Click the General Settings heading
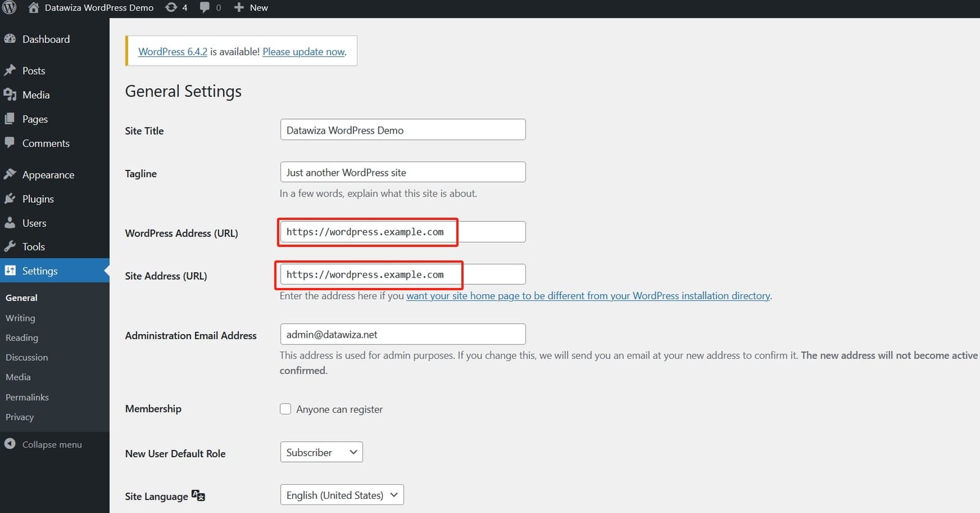 [x=183, y=91]
